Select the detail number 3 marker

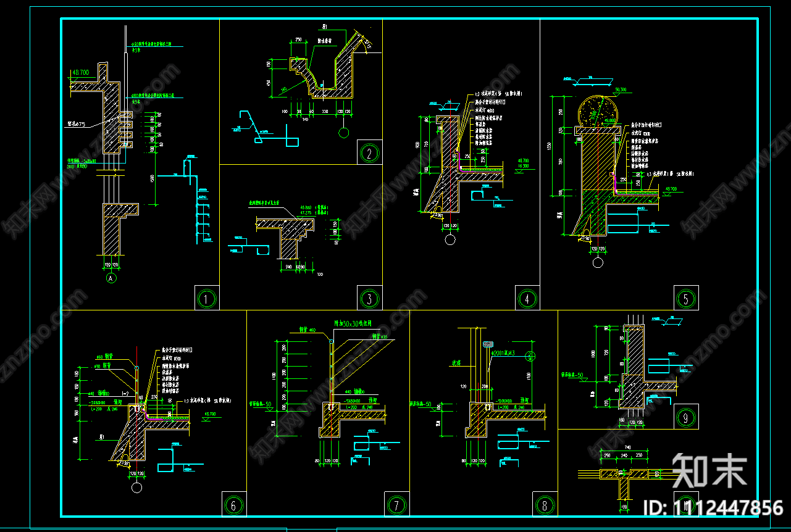point(369,299)
